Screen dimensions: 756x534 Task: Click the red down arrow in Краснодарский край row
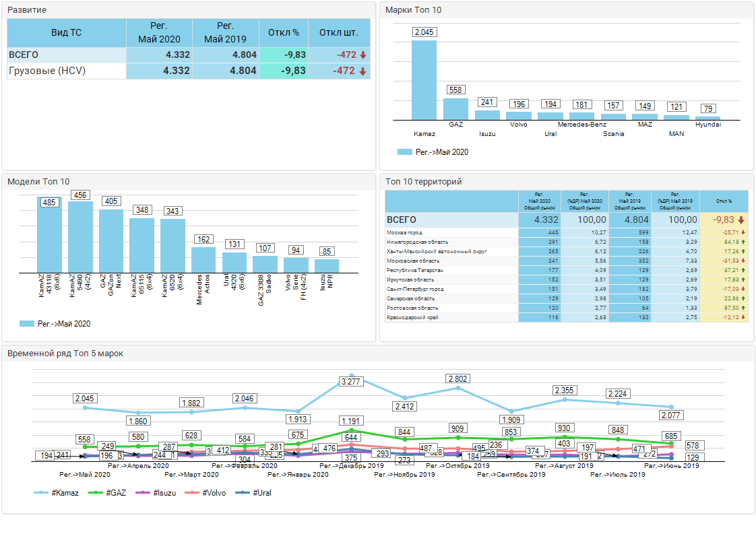(743, 318)
